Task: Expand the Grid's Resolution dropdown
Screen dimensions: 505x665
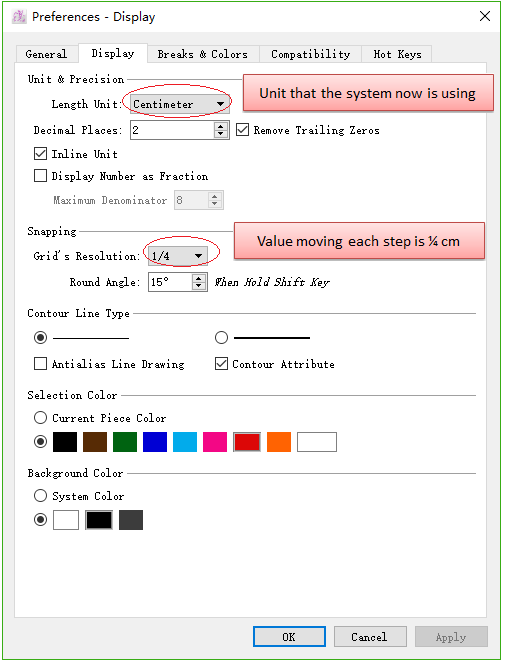Action: [178, 256]
